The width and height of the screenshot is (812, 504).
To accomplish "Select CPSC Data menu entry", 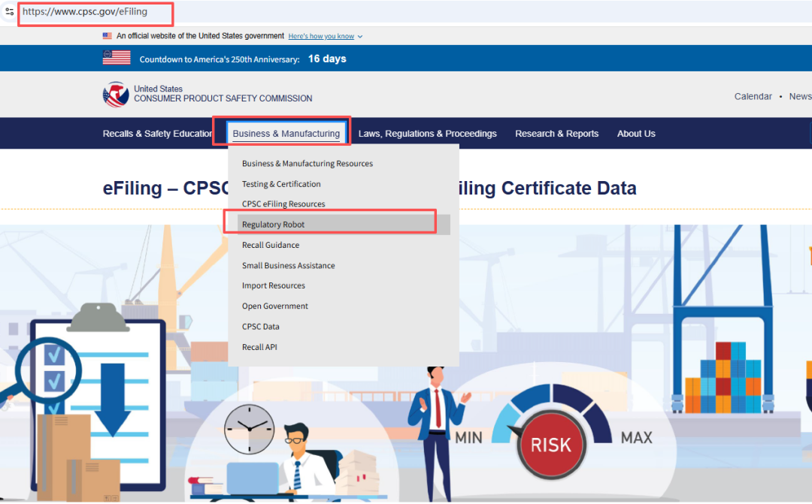I will point(260,327).
